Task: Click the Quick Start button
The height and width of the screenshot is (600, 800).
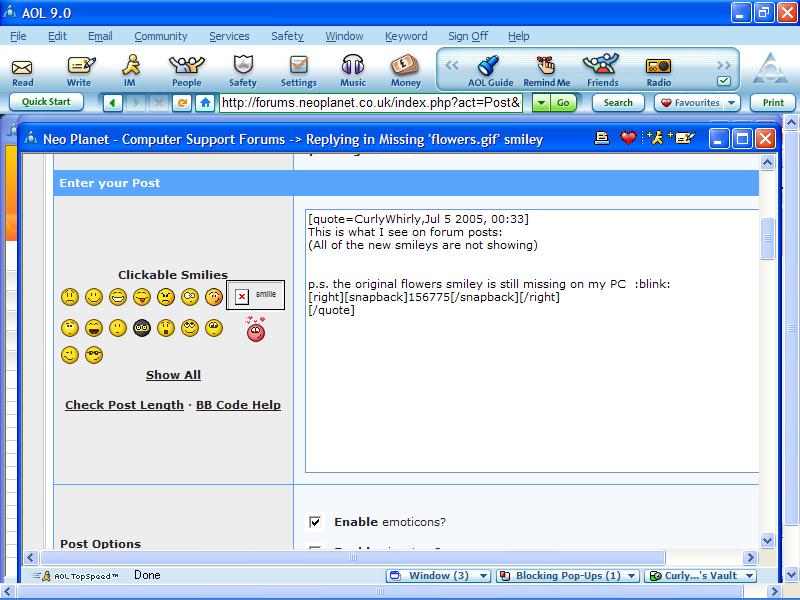Action: point(46,102)
